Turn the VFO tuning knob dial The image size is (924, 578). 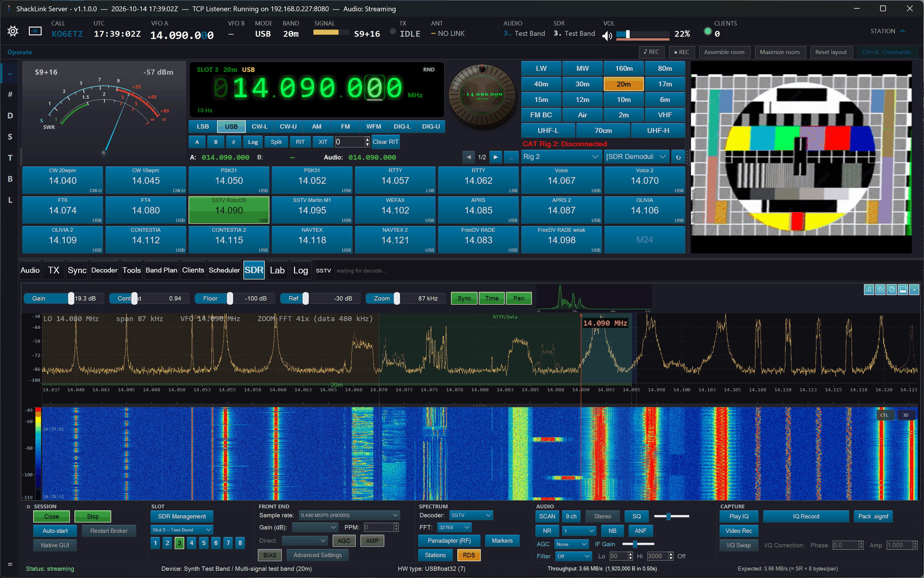coord(483,96)
